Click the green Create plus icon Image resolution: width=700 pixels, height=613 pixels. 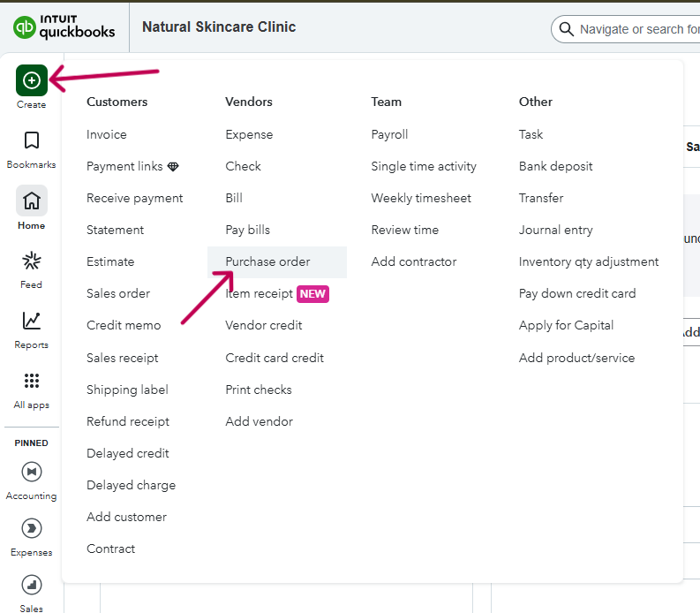32,80
